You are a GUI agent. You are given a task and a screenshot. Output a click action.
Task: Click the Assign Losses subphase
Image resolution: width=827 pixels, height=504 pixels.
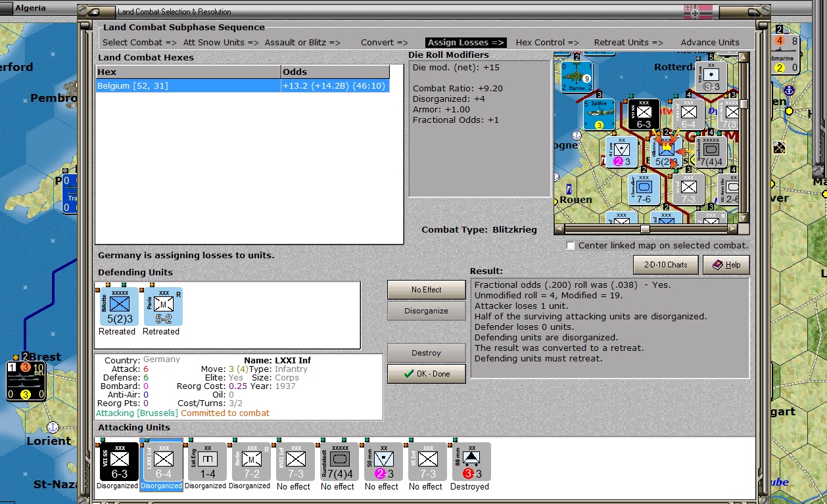(466, 43)
